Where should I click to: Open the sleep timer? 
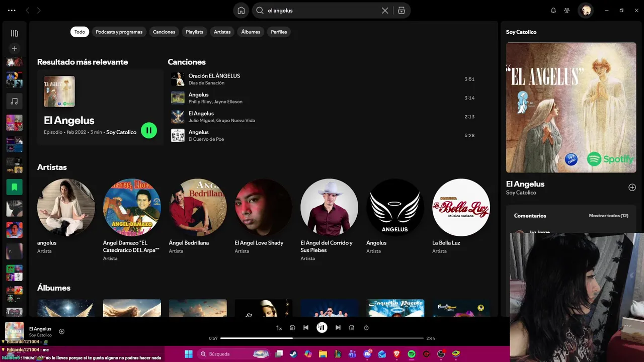[366, 328]
